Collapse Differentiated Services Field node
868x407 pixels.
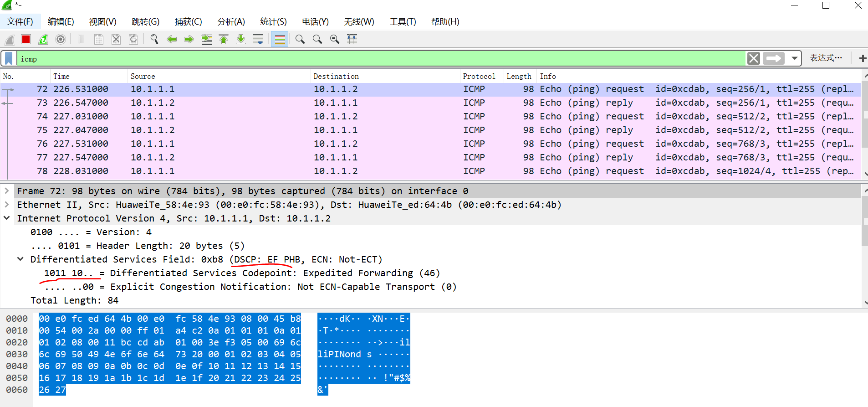point(20,259)
